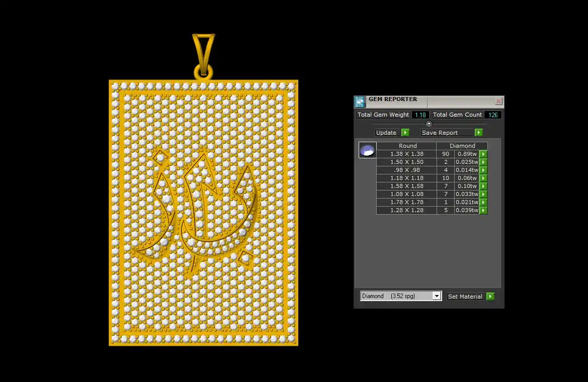
Task: Click green arrow for 1.58 X 1.58 row
Action: [x=483, y=186]
